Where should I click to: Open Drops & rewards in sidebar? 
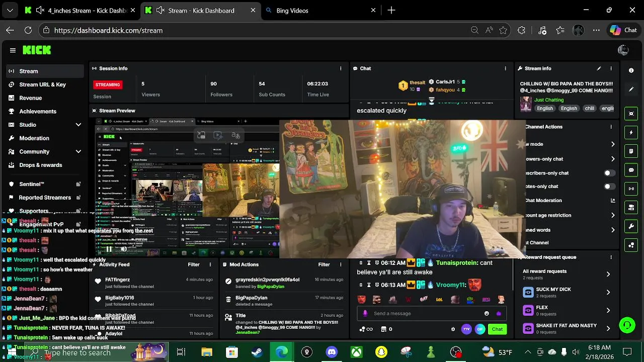point(45,165)
